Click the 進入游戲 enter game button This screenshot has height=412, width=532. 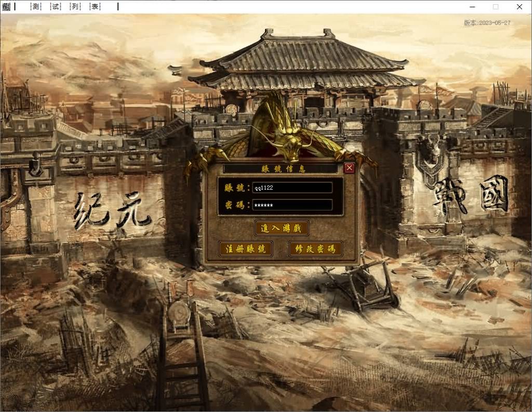point(281,228)
